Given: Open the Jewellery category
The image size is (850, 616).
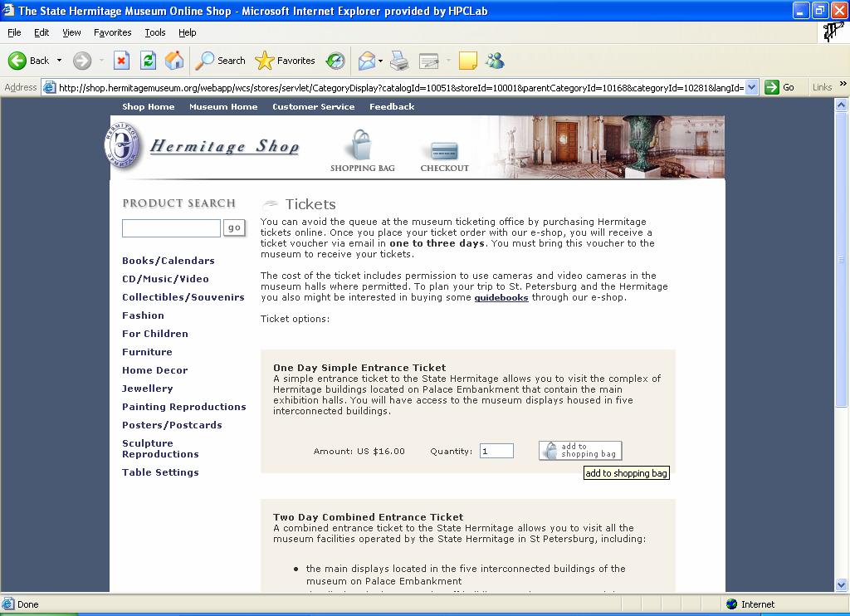Looking at the screenshot, I should (148, 389).
